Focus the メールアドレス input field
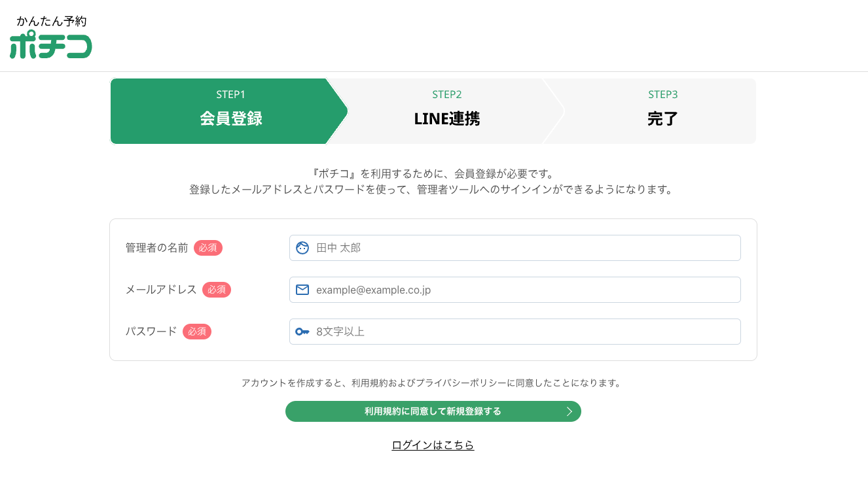The height and width of the screenshot is (482, 868). [515, 290]
